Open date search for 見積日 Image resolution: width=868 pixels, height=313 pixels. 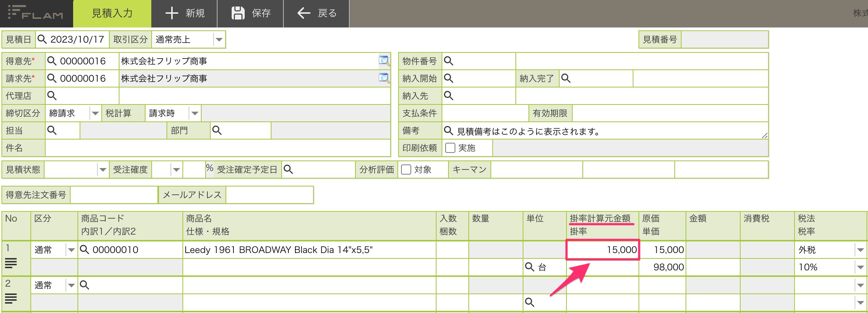click(42, 39)
